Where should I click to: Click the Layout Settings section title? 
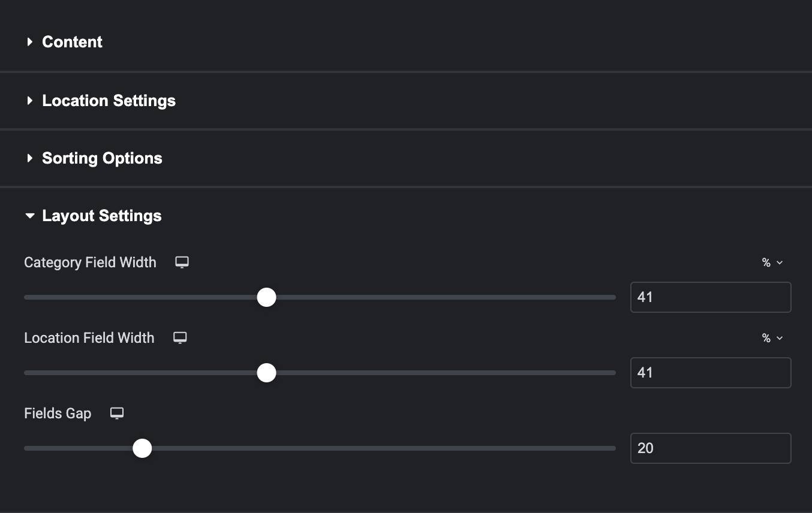coord(101,216)
